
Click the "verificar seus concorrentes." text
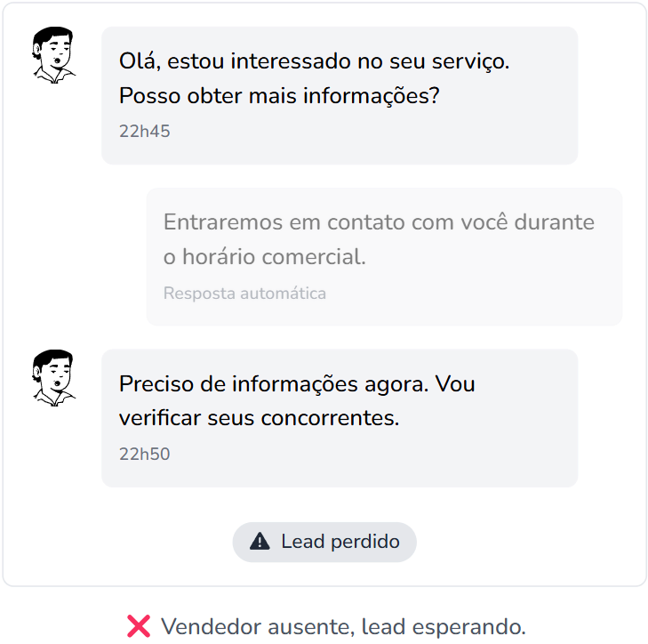coord(259,418)
